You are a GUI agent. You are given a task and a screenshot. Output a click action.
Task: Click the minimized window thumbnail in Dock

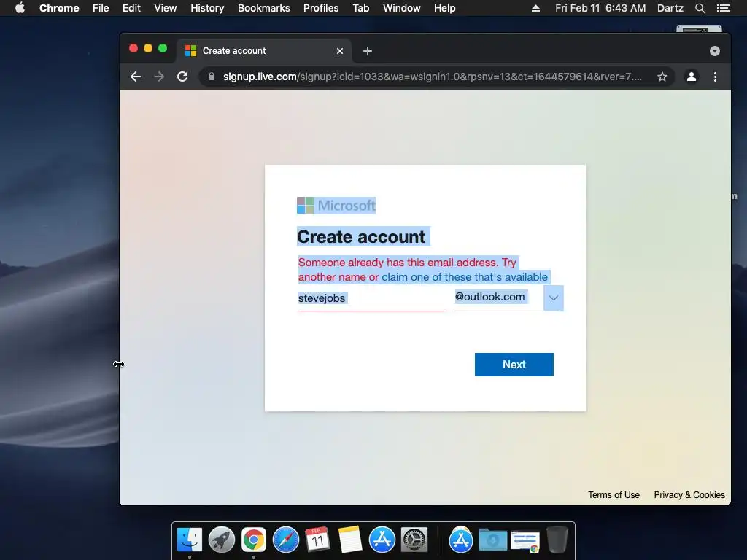[x=525, y=542]
